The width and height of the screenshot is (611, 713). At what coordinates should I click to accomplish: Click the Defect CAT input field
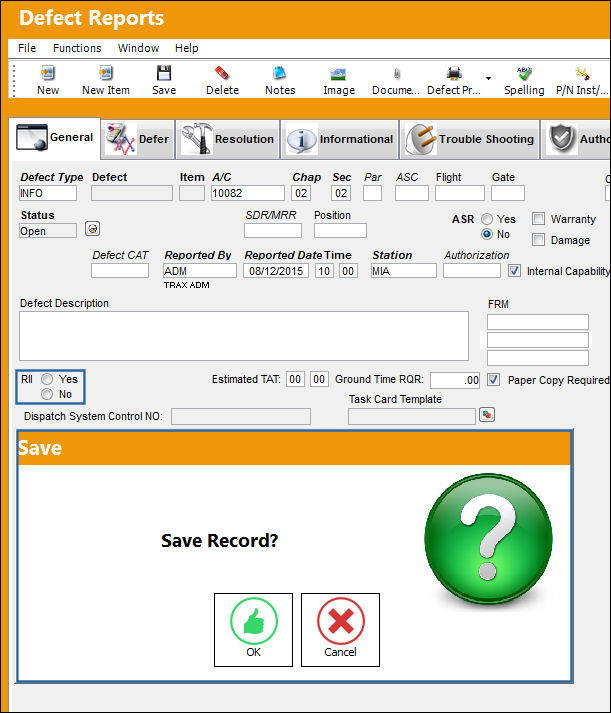[120, 271]
